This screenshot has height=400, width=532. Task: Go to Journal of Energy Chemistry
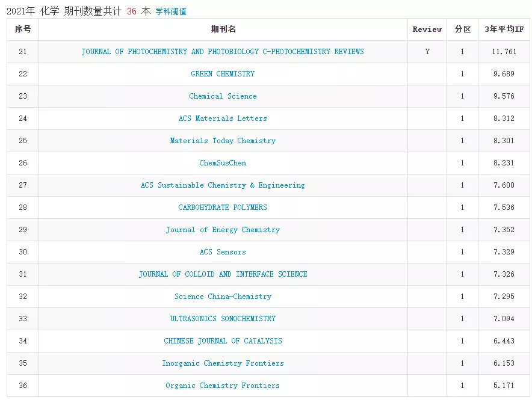point(223,230)
